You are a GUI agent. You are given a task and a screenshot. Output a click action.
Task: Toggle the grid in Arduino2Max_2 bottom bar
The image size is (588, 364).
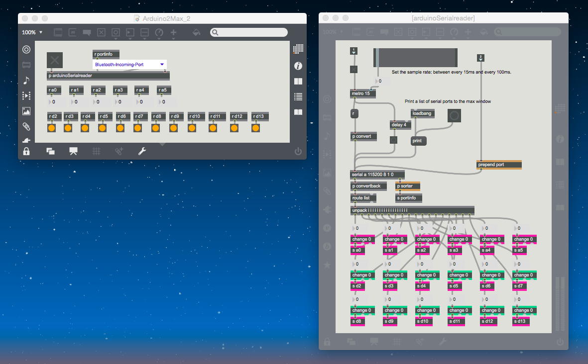(x=97, y=151)
